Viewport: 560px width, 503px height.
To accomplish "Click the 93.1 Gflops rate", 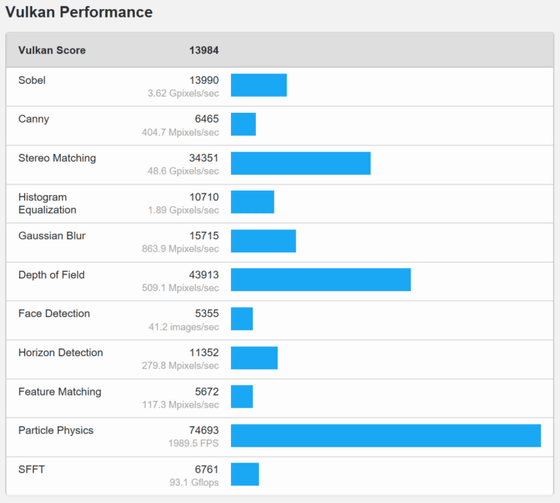I will 194,483.
